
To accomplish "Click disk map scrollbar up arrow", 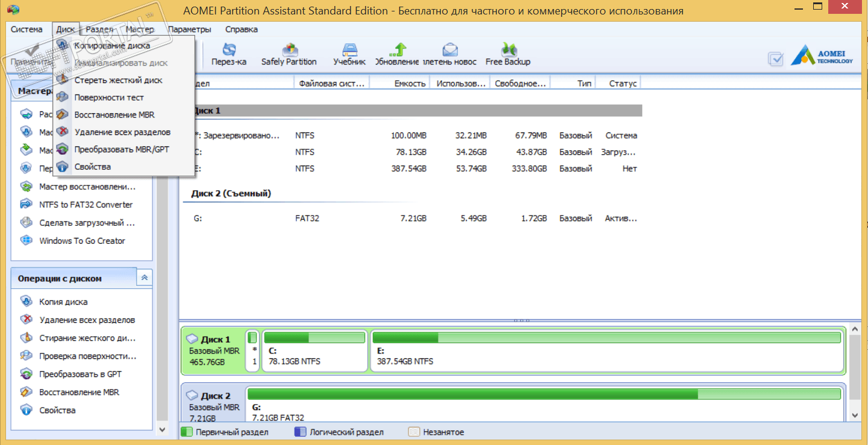I will [x=855, y=329].
